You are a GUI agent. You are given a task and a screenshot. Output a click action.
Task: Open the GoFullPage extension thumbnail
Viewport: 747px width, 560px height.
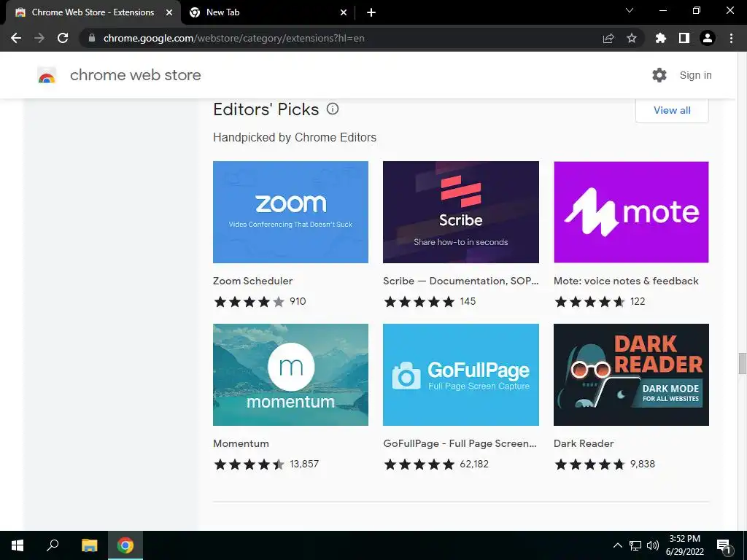[461, 375]
